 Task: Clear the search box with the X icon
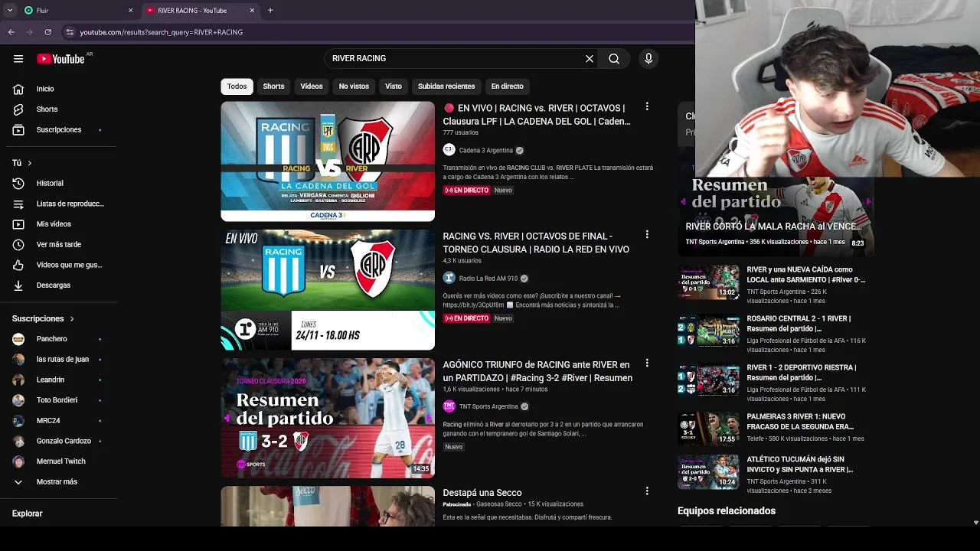coord(590,58)
